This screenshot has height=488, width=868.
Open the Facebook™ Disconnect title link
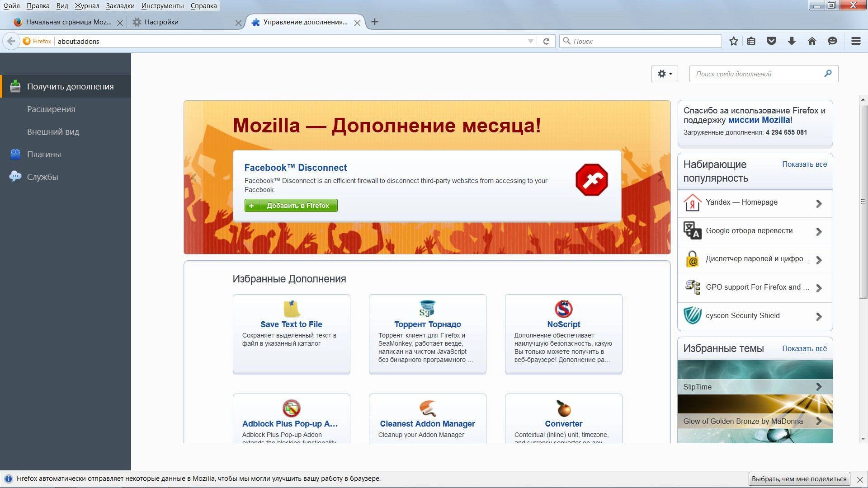point(296,168)
